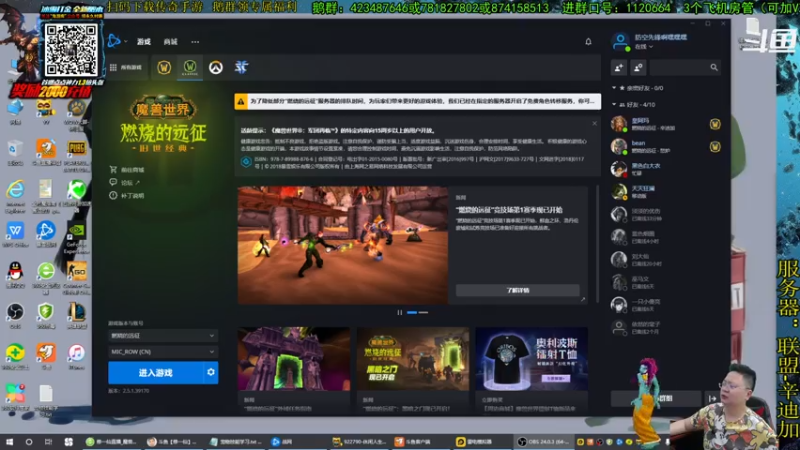This screenshot has height=450, width=800.
Task: Switch to the 游戏 (Games) tab
Action: (144, 42)
